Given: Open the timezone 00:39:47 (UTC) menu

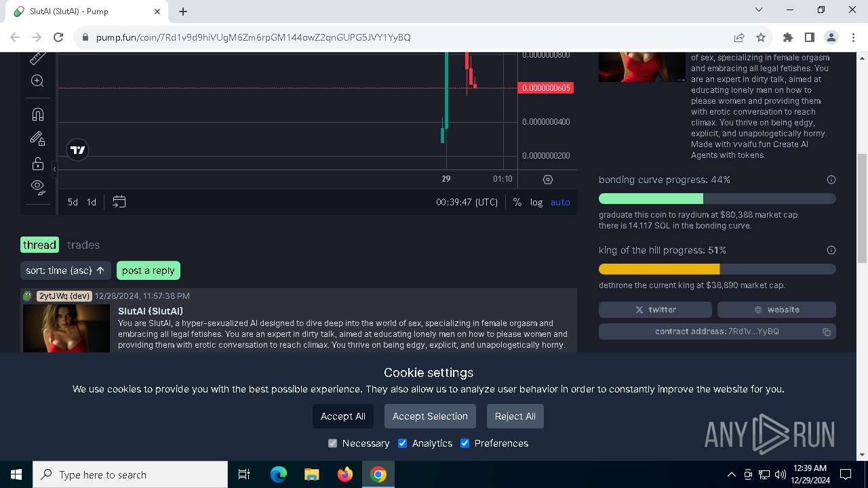Looking at the screenshot, I should click(x=467, y=202).
